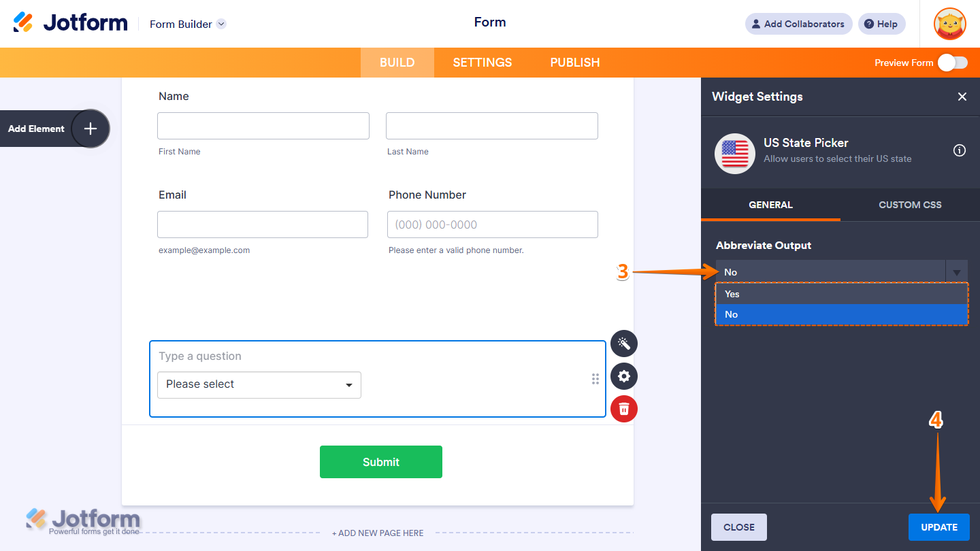This screenshot has width=980, height=551.
Task: Click the UPDATE button
Action: click(938, 527)
